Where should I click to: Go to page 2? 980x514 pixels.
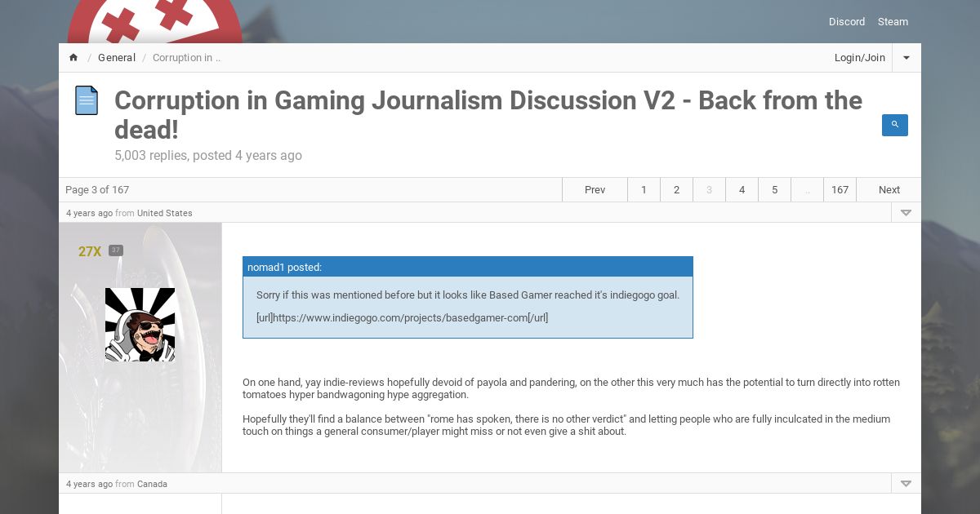click(676, 190)
